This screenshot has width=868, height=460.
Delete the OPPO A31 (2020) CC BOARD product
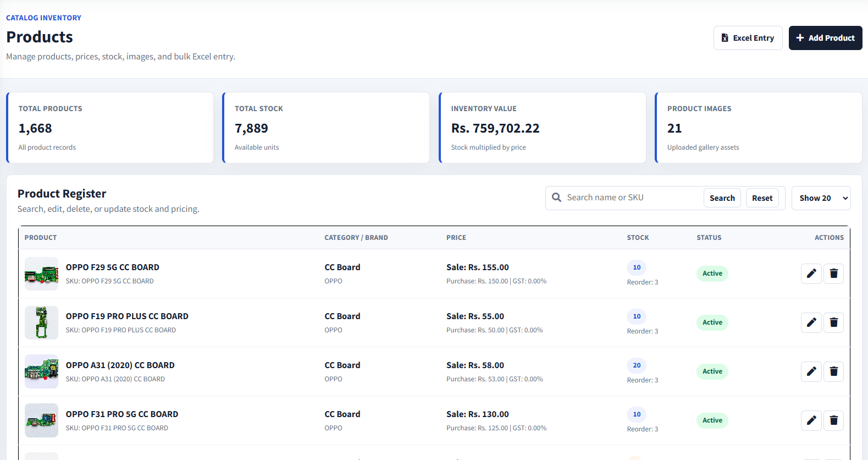(x=833, y=371)
